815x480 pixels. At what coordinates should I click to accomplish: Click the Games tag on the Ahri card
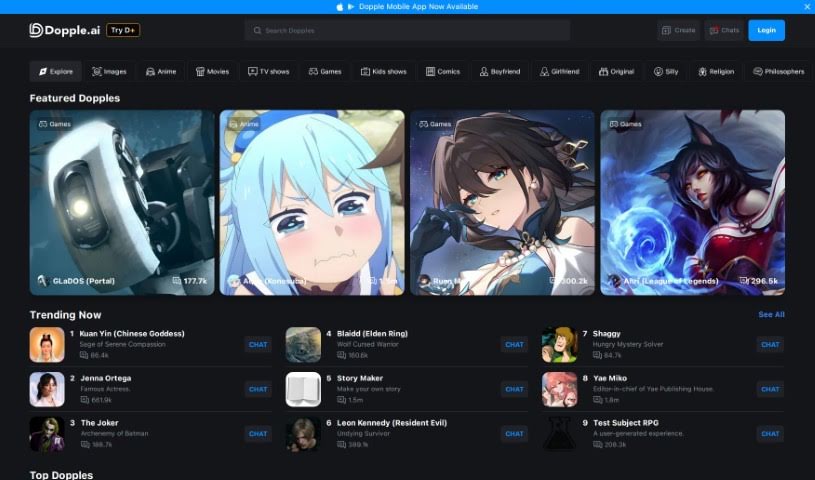[625, 124]
